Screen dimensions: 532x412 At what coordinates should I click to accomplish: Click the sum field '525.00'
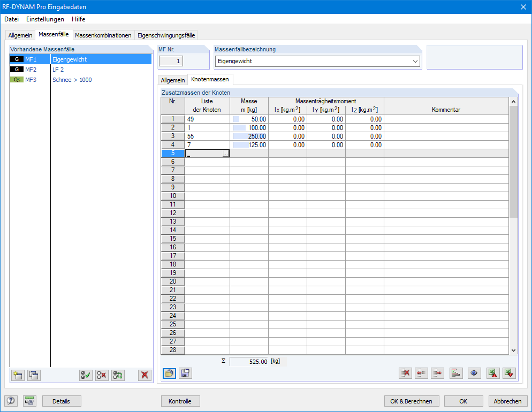coord(249,362)
